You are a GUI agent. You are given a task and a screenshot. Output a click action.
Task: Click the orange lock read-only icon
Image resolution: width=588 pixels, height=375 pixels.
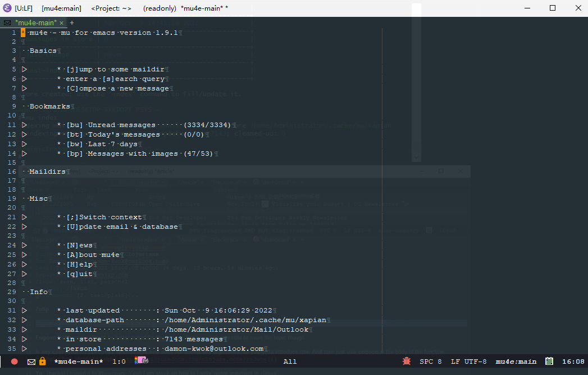[42, 361]
